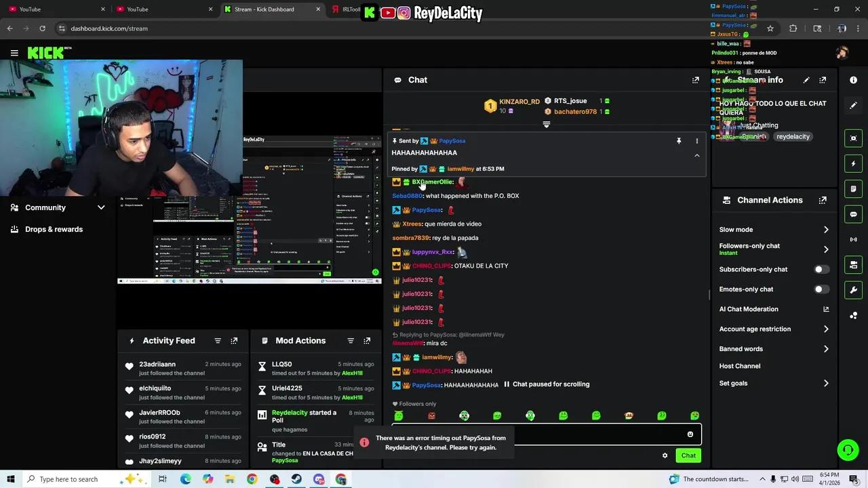868x488 pixels.
Task: Click the stream preview thumbnail
Action: pyautogui.click(x=249, y=210)
